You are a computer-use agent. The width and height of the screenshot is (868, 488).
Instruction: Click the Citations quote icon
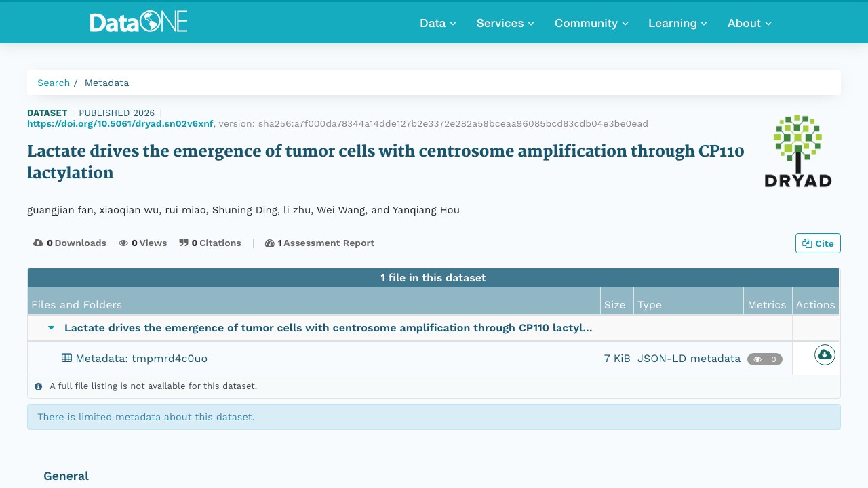184,243
